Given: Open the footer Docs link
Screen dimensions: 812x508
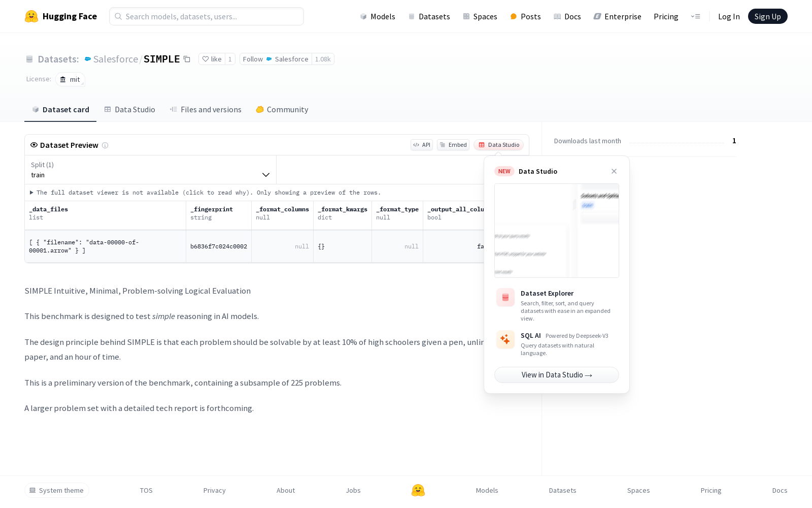Looking at the screenshot, I should pyautogui.click(x=780, y=490).
